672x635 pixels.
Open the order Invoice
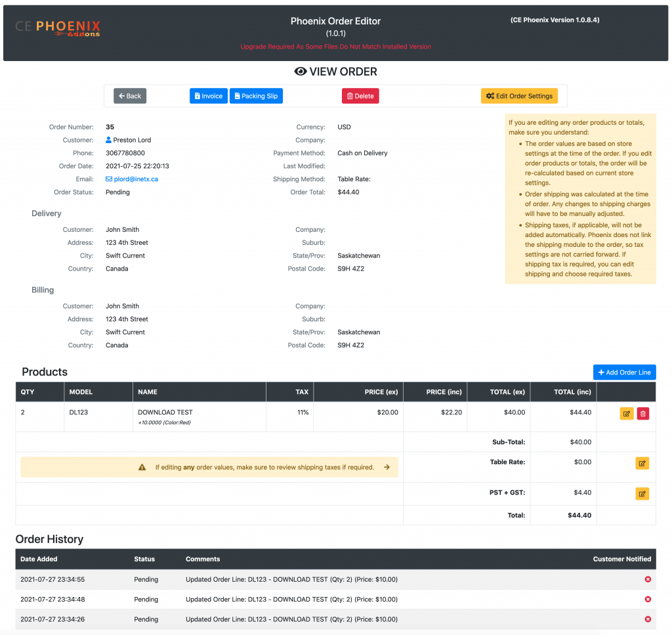point(208,96)
